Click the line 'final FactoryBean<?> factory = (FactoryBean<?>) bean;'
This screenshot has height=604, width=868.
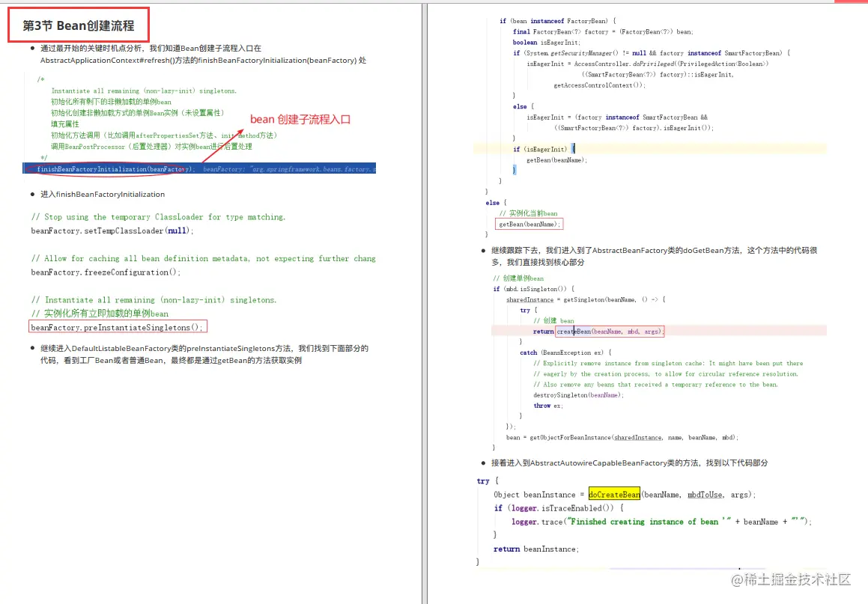click(603, 32)
